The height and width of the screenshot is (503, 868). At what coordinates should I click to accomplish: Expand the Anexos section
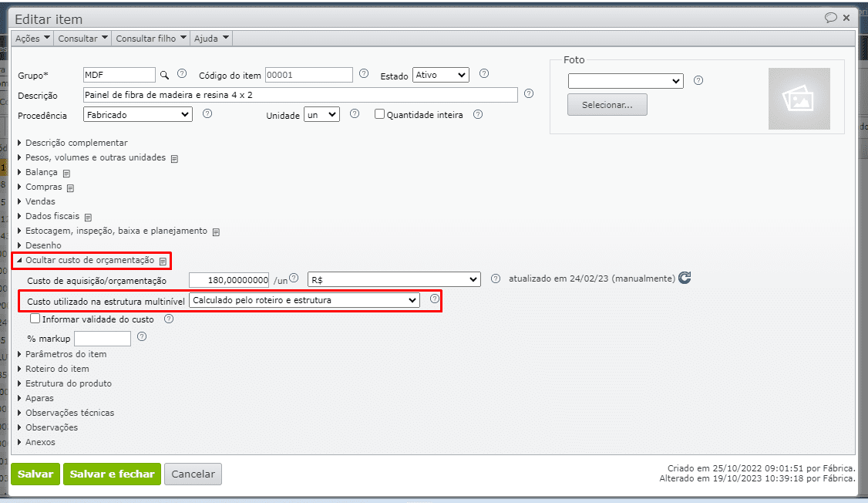click(40, 443)
